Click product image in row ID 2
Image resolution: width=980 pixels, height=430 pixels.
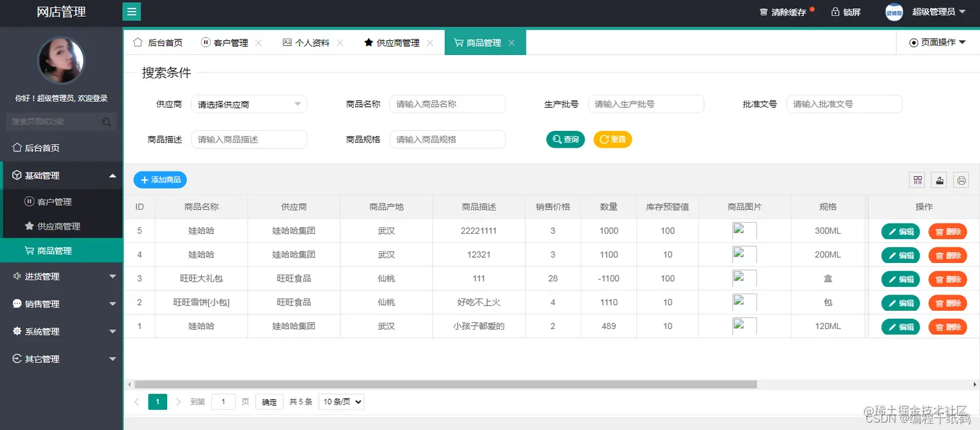745,302
